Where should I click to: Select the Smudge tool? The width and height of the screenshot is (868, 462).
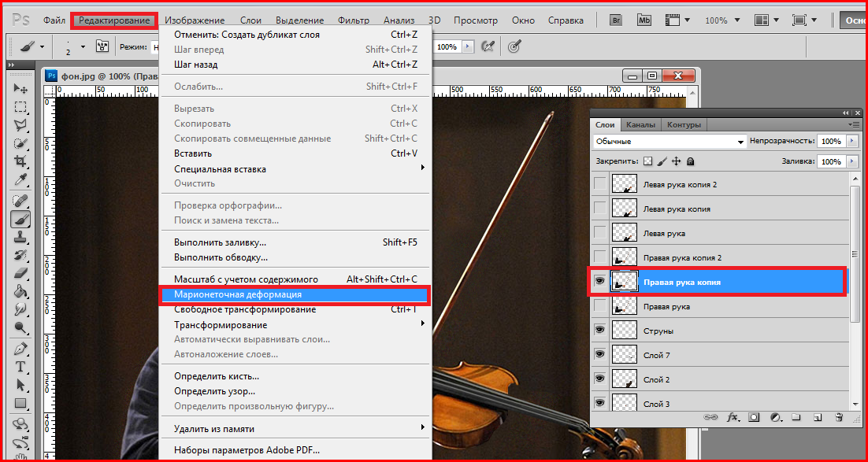[x=20, y=309]
